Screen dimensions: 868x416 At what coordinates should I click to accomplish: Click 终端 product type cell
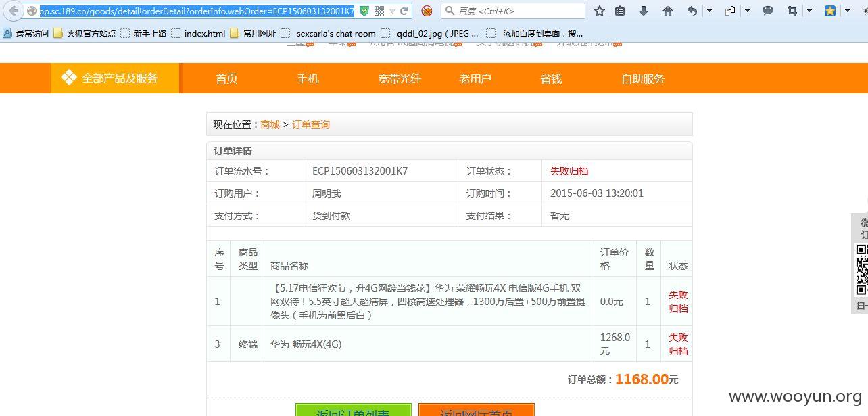click(x=248, y=344)
